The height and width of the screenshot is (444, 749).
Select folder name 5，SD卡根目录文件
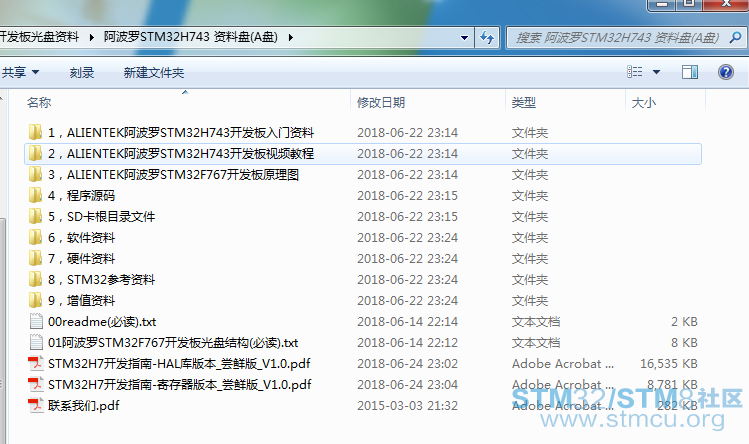102,217
